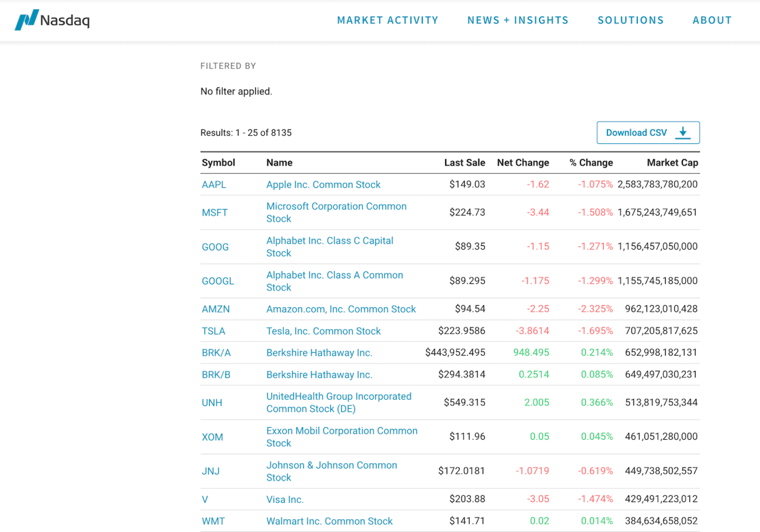Viewport: 760px width, 532px height.
Task: Open the XOM symbol link
Action: coord(212,437)
